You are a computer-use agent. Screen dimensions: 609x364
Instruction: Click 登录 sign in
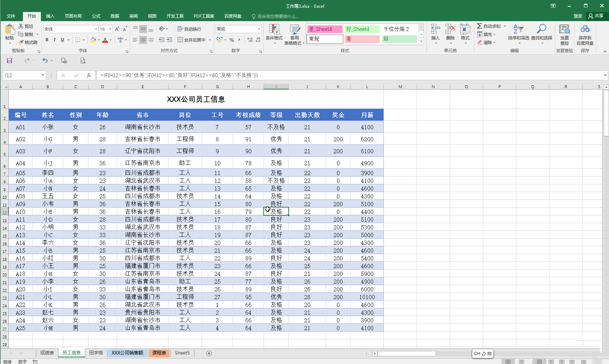click(x=578, y=16)
